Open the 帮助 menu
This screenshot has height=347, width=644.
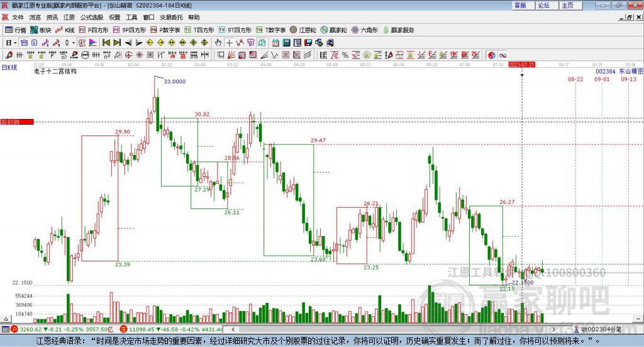pos(194,17)
